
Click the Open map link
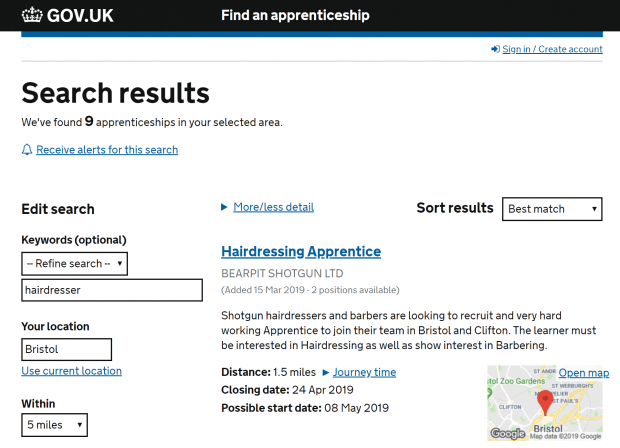tap(583, 373)
